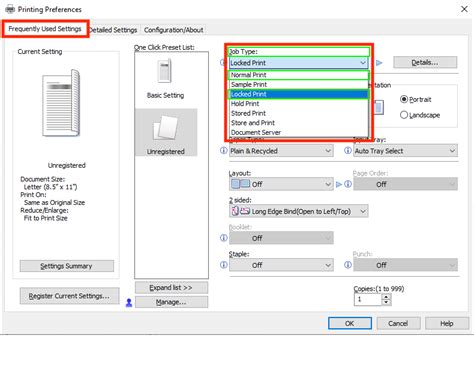Open the Auto Tray Select dropdown

405,151
